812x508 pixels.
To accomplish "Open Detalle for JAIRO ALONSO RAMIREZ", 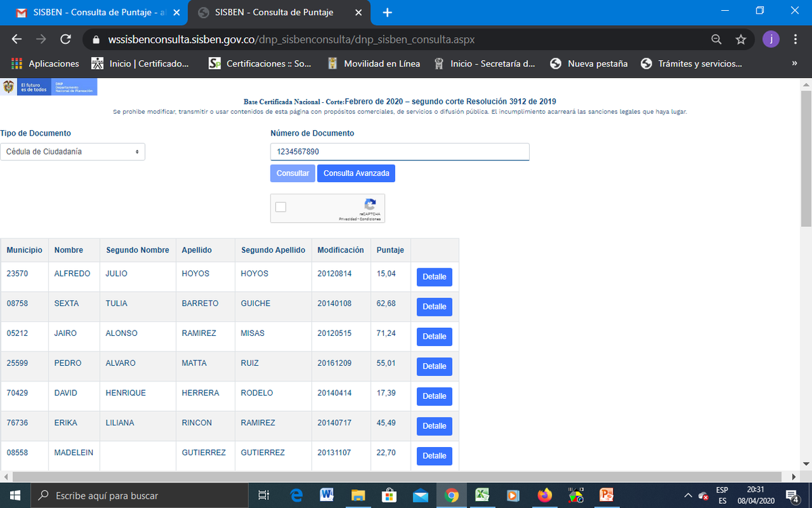I will coord(434,337).
